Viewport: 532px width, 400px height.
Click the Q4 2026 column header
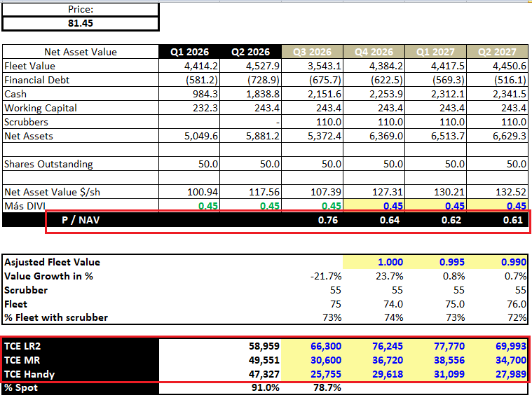[374, 52]
